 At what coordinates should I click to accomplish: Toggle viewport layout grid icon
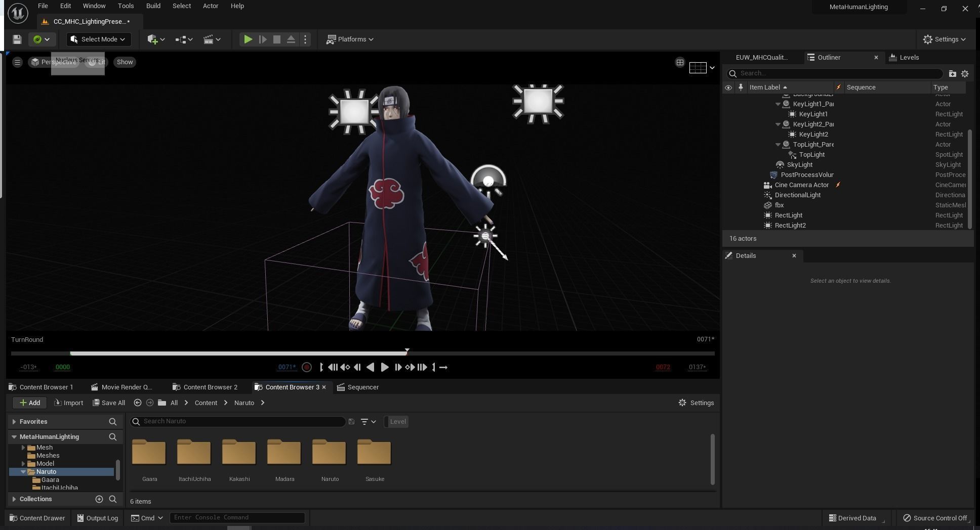[680, 63]
